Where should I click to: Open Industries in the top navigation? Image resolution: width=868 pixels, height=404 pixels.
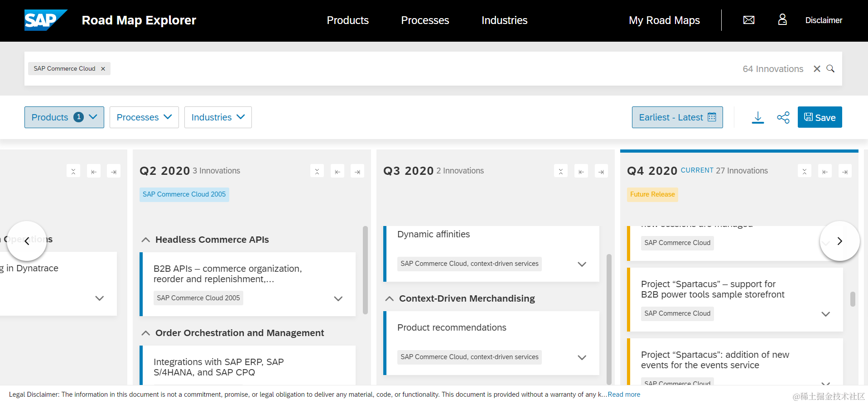coord(504,20)
